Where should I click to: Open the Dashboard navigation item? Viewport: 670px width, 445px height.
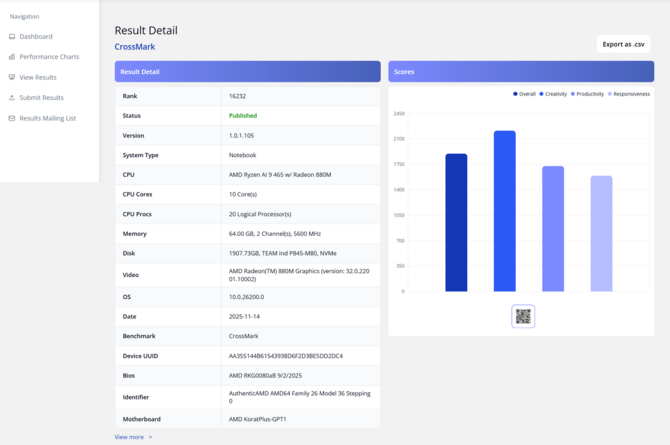point(36,37)
